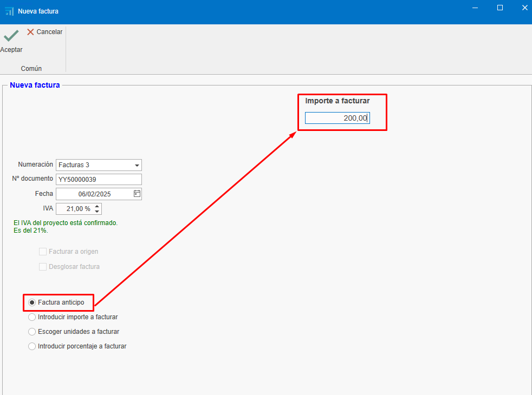Click the app logo in title bar
The height and width of the screenshot is (395, 532).
point(9,11)
